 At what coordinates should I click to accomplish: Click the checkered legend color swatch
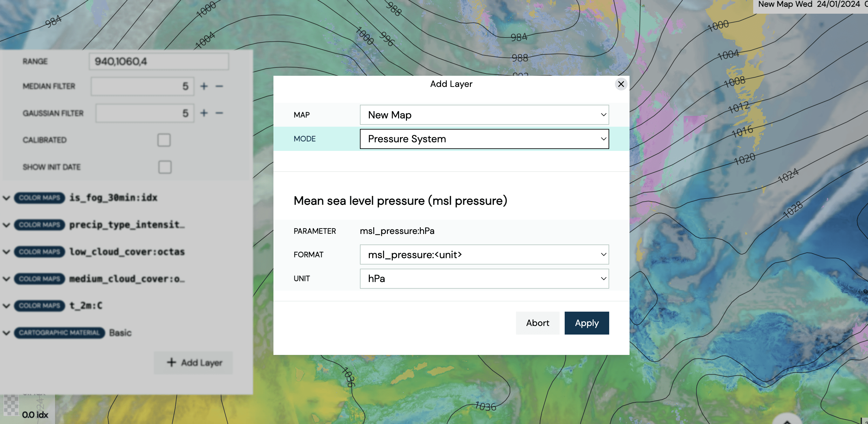click(x=11, y=405)
